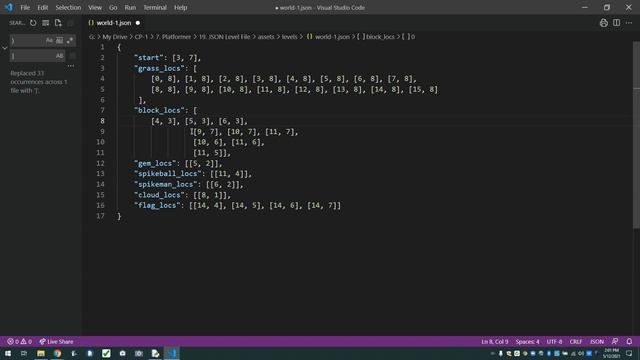Click the VS Code icon on the taskbar

tap(172, 353)
